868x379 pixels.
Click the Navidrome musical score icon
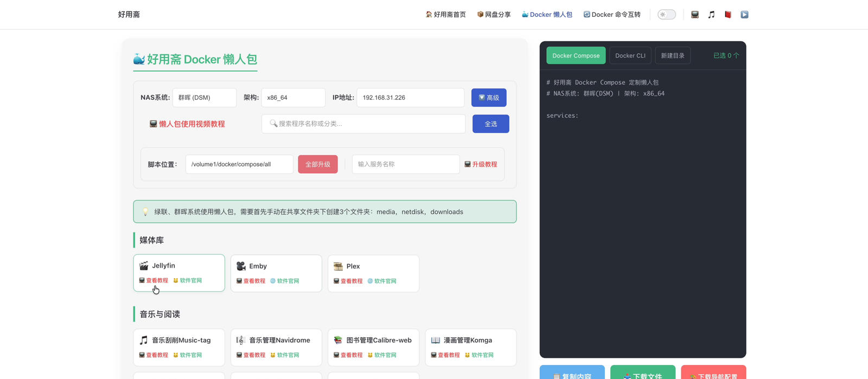tap(241, 340)
